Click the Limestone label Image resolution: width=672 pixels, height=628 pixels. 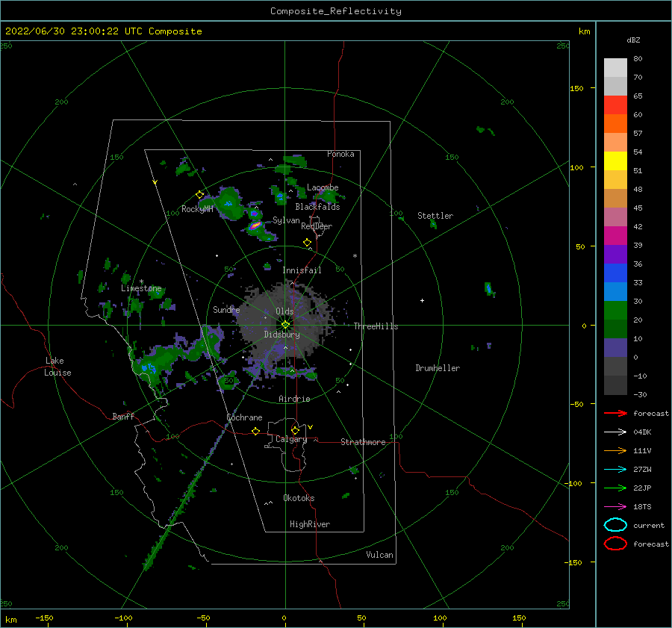point(141,288)
